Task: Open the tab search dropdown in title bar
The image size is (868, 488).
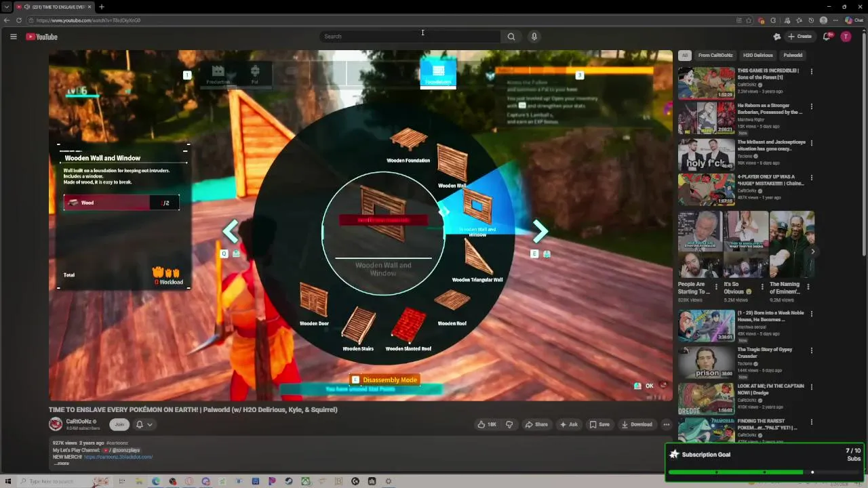Action: [x=6, y=7]
